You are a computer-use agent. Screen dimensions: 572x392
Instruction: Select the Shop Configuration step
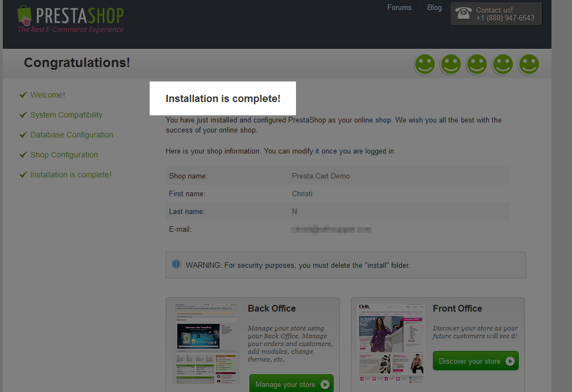point(64,155)
